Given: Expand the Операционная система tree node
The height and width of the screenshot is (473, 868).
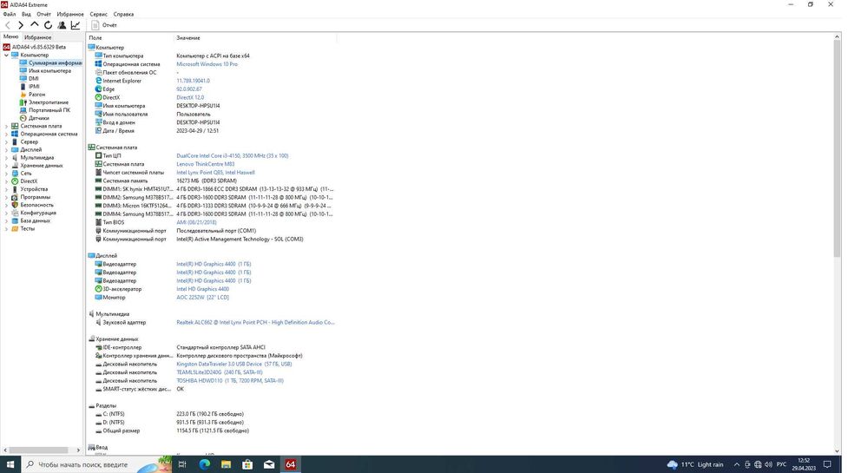Looking at the screenshot, I should point(6,134).
